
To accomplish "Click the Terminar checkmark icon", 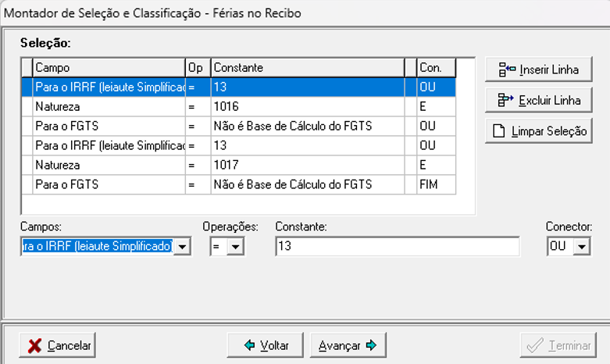I will pyautogui.click(x=535, y=345).
